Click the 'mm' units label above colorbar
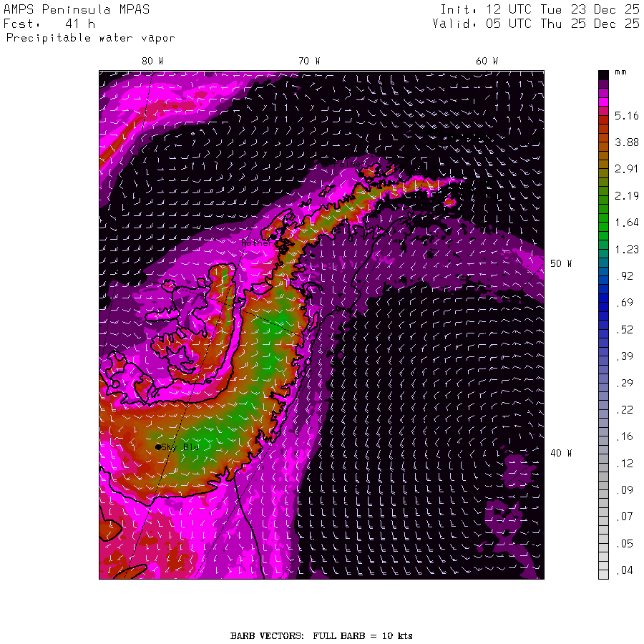644x644 pixels. coord(620,72)
